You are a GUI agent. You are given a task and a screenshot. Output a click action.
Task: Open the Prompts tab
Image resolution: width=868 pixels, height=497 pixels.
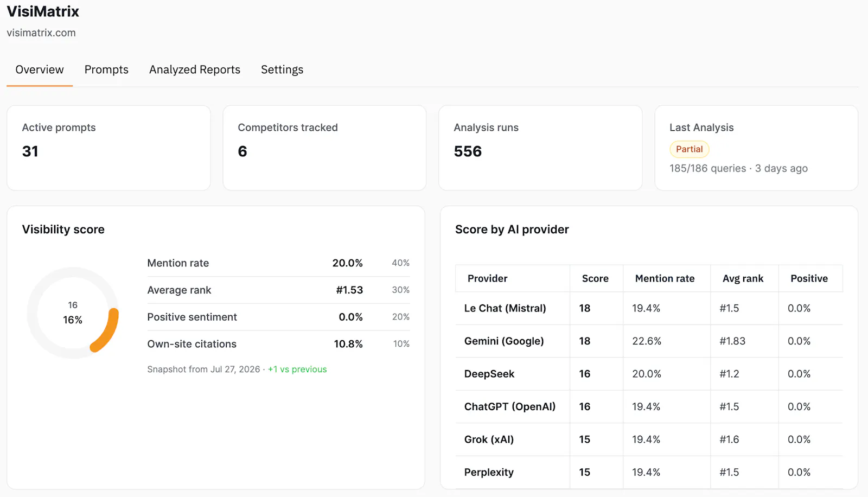pos(106,70)
